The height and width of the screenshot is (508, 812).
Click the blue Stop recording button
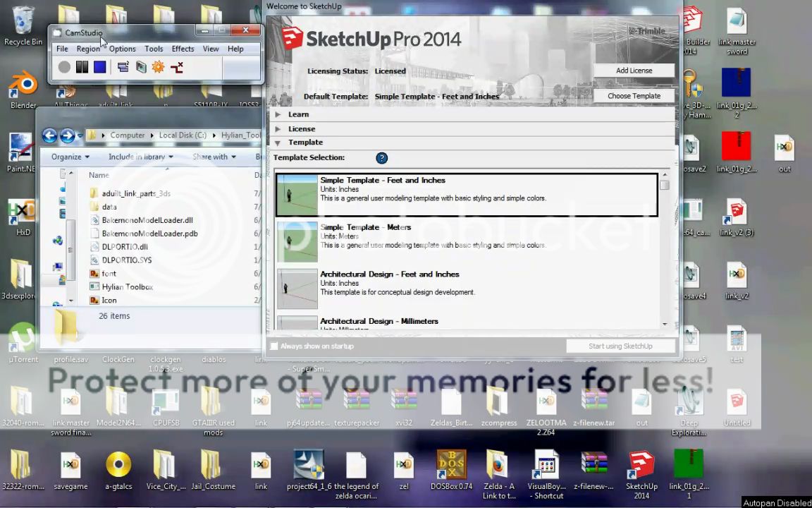99,67
